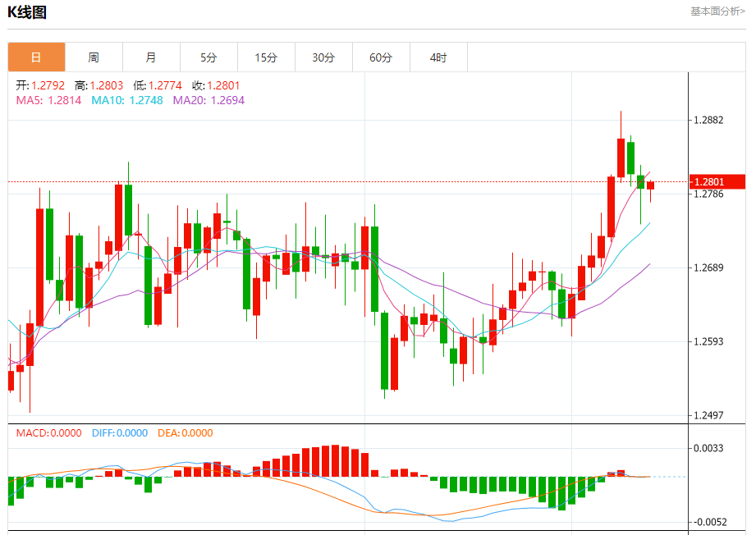Image resolution: width=756 pixels, height=535 pixels.
Task: Click the 1.2689 price axis label
Action: point(708,267)
